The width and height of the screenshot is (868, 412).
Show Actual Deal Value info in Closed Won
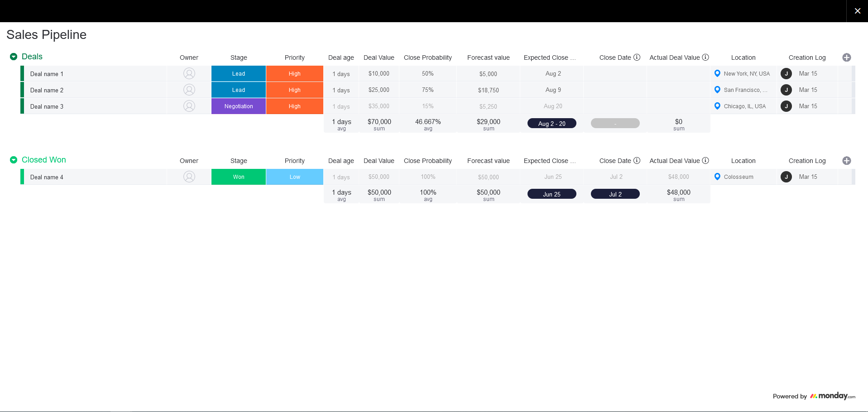(x=705, y=160)
